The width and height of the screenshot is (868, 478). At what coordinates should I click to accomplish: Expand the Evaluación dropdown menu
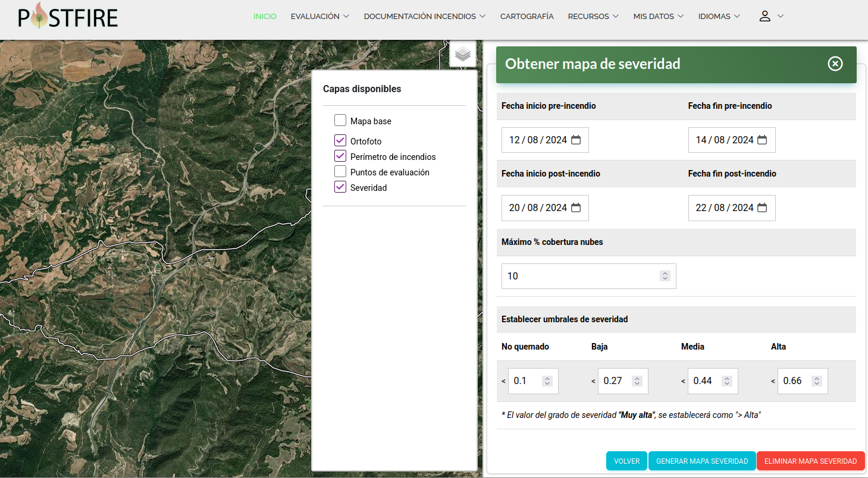point(319,17)
